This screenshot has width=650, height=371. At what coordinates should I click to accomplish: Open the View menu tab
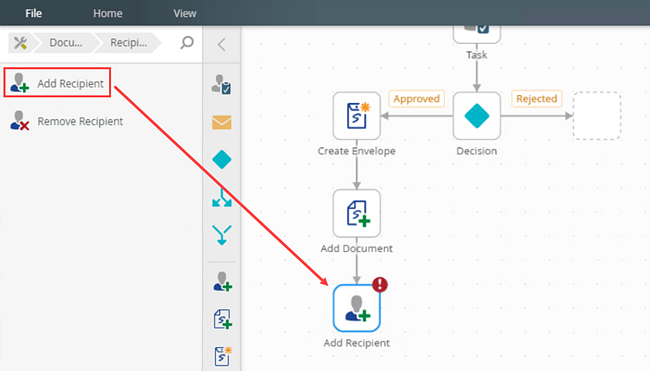(x=184, y=13)
